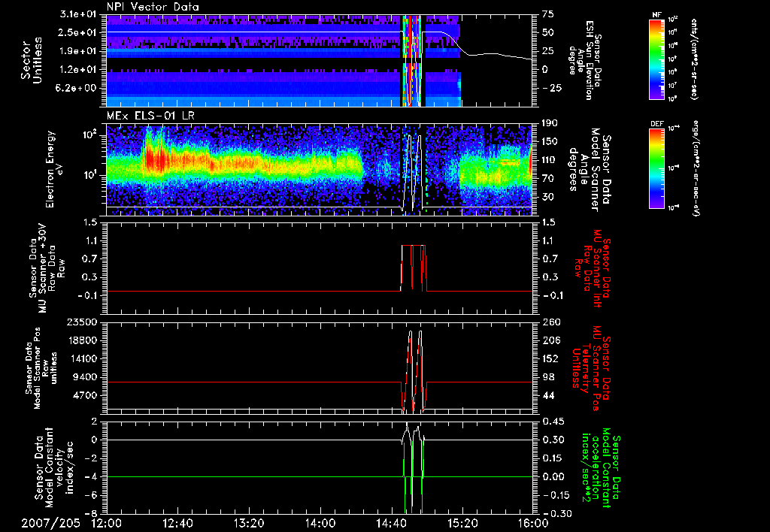
Task: Click the "Electron Energy eV" axis label
Action: pyautogui.click(x=55, y=169)
